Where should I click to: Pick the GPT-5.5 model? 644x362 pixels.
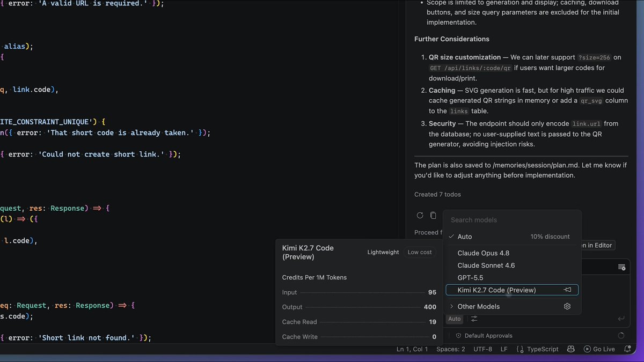click(512, 278)
